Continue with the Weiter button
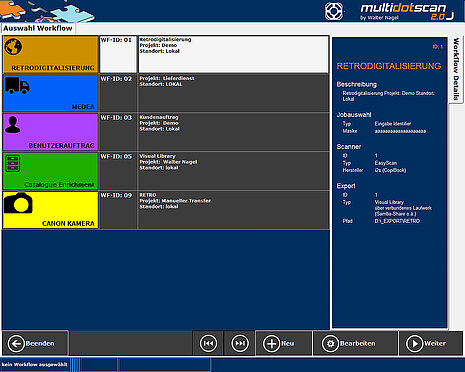 431,343
